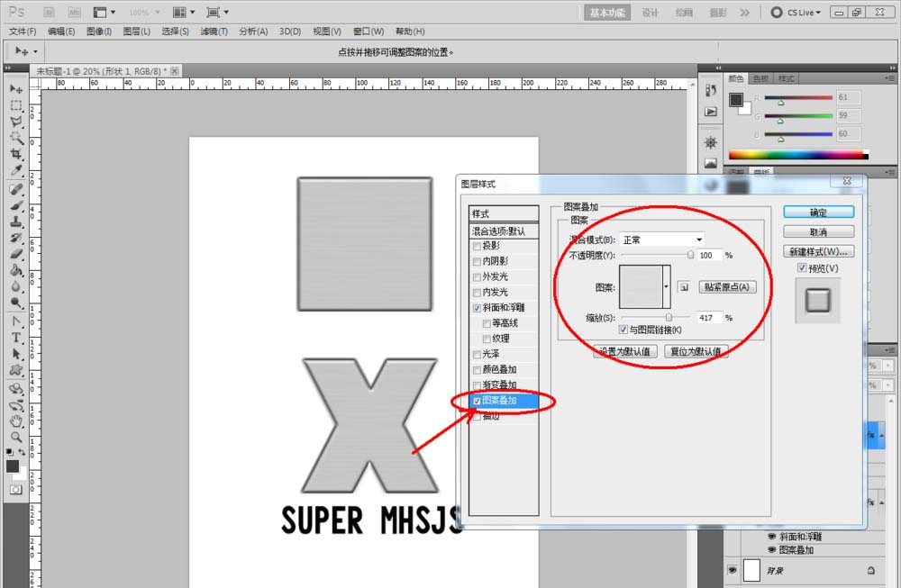Open the Histogram panel icon

[x=711, y=164]
